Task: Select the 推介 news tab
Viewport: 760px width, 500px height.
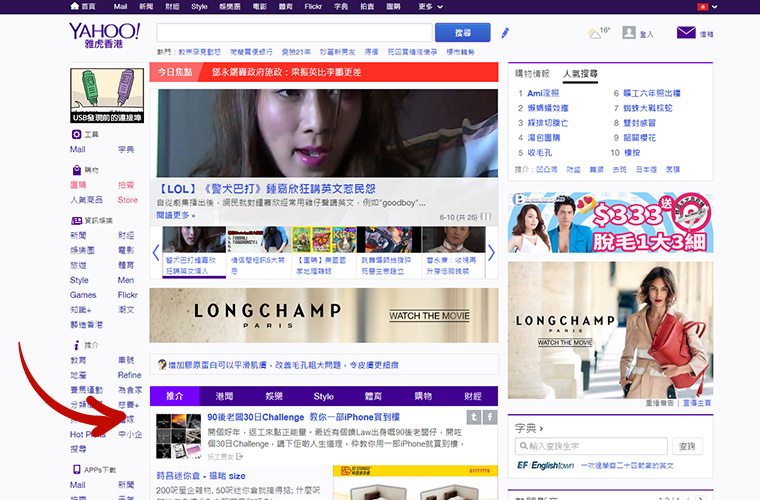Action: point(174,396)
